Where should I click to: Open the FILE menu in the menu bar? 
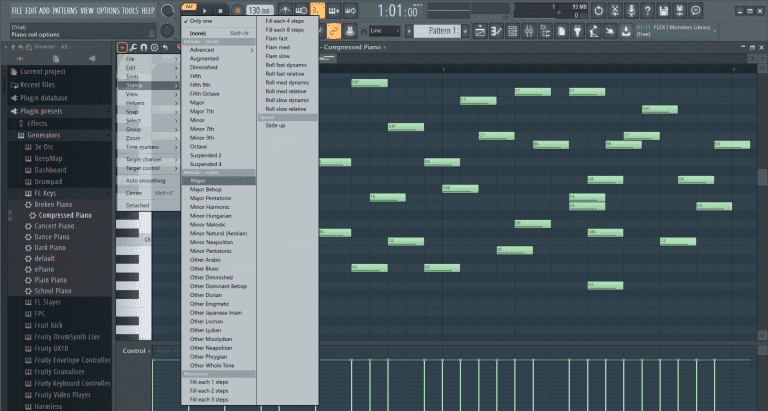click(17, 10)
